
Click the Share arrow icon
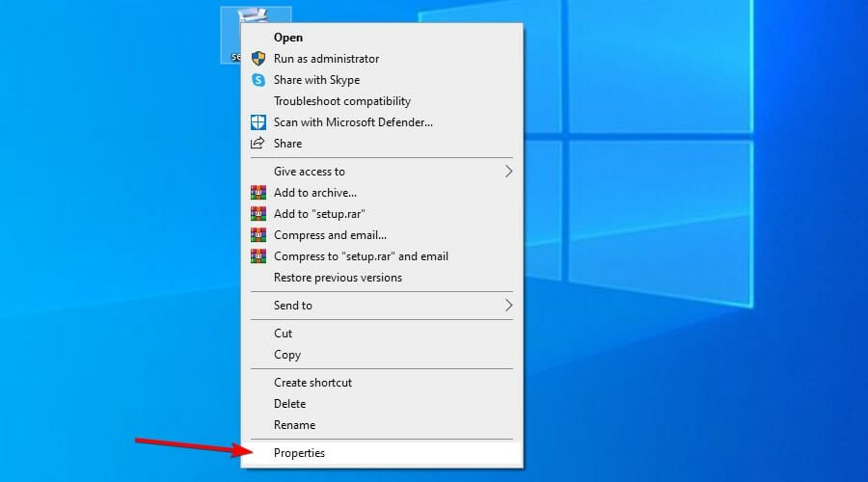tap(258, 144)
